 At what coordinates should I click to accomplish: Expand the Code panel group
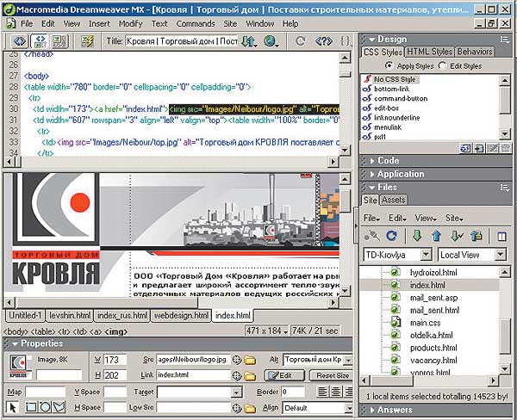tap(372, 161)
